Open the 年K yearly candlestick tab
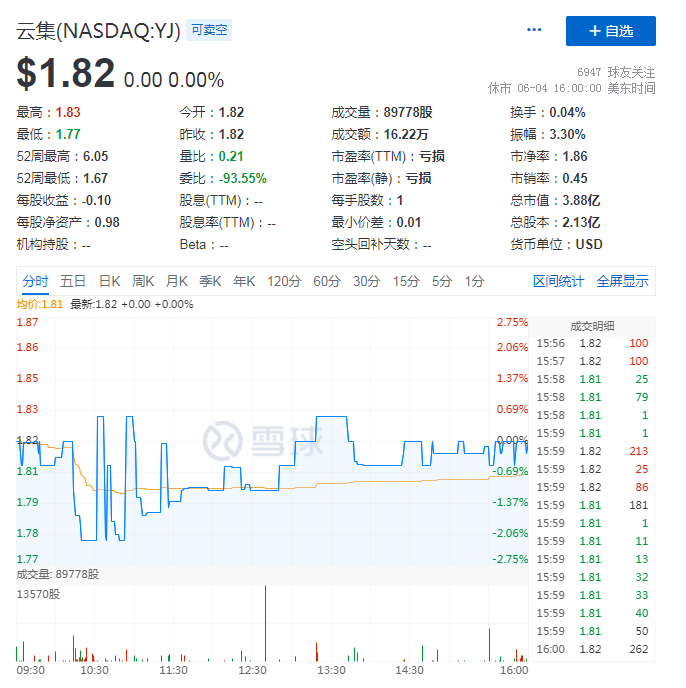Screen dimensions: 686x688 [244, 281]
